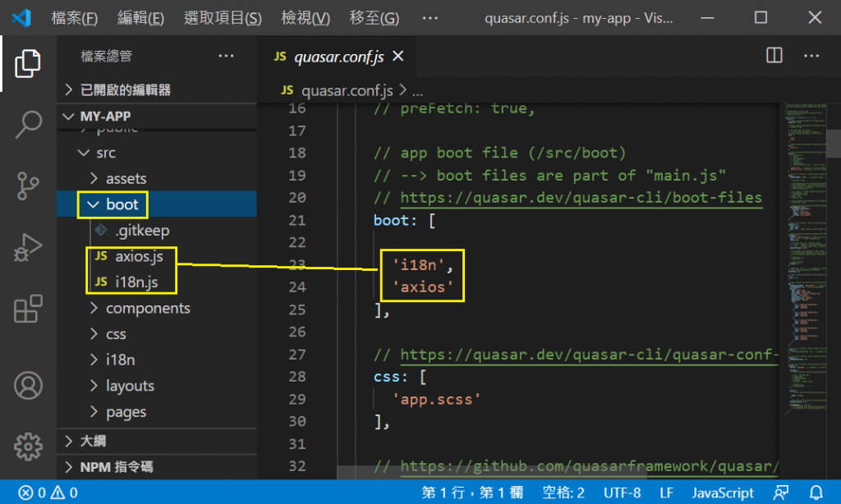The height and width of the screenshot is (504, 841).
Task: Expand the i18n folder
Action: (157, 360)
